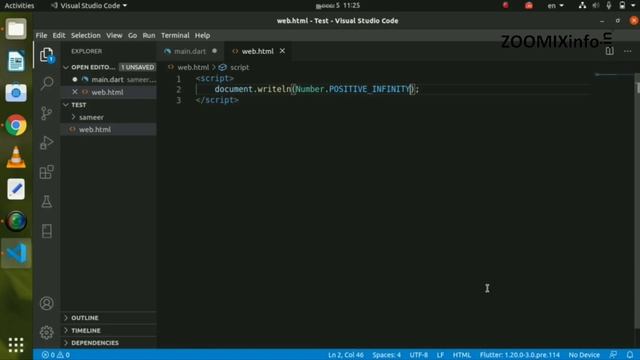The width and height of the screenshot is (640, 360).
Task: Close web.html in Open Editors list
Action: [75, 92]
